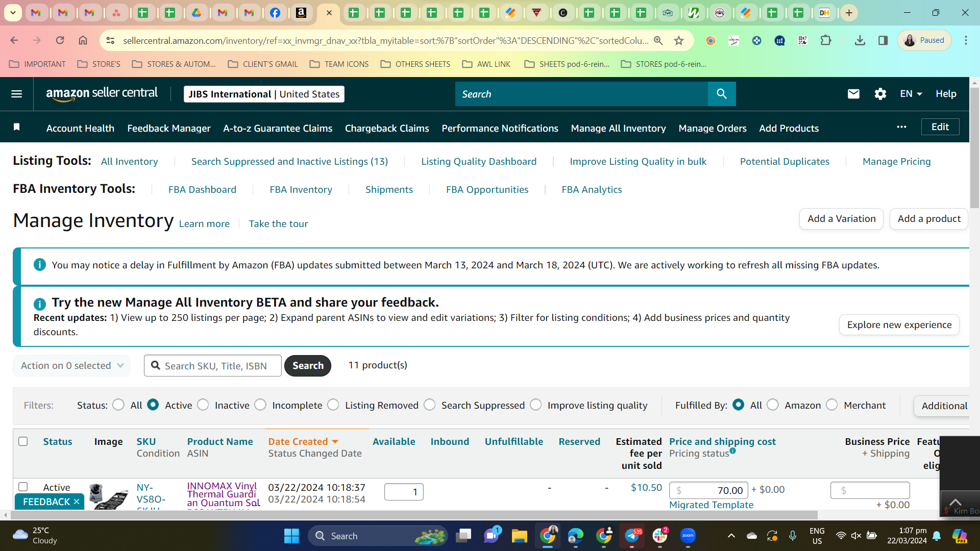Screen dimensions: 980x551
Task: Click the page vertical scrollbar
Action: 974,148
